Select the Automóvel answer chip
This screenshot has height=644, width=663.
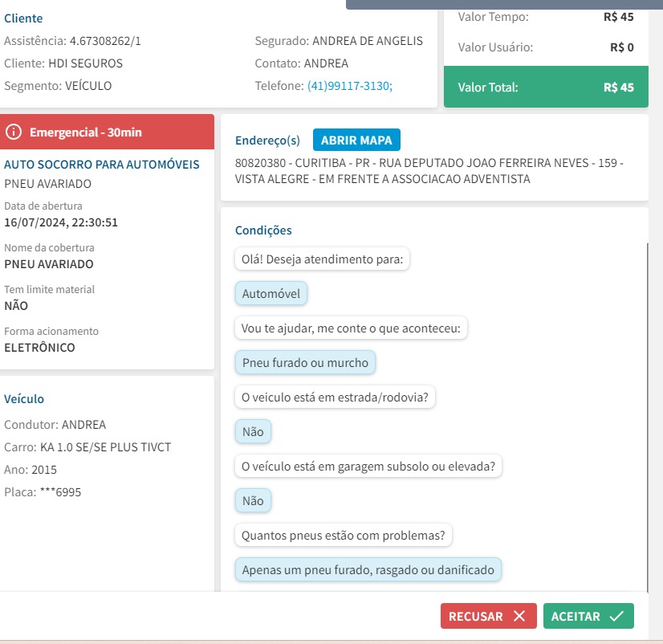(271, 294)
